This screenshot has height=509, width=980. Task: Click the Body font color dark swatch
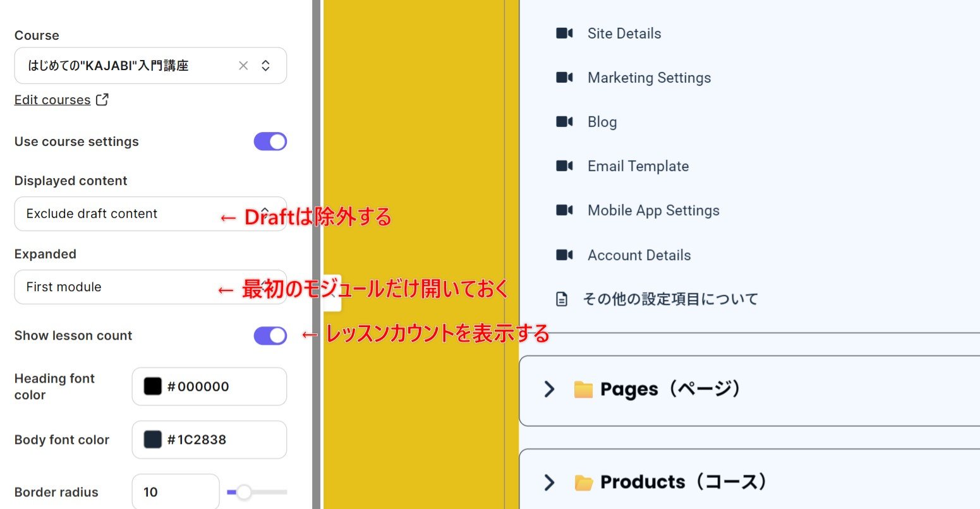pyautogui.click(x=153, y=440)
